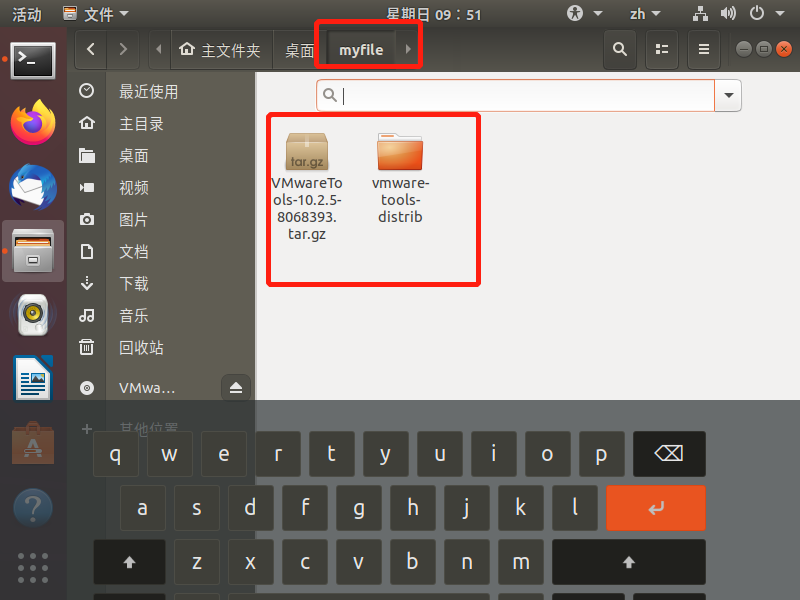Screen dimensions: 800x600
Task: Open the clock and calendar menu
Action: pyautogui.click(x=433, y=14)
